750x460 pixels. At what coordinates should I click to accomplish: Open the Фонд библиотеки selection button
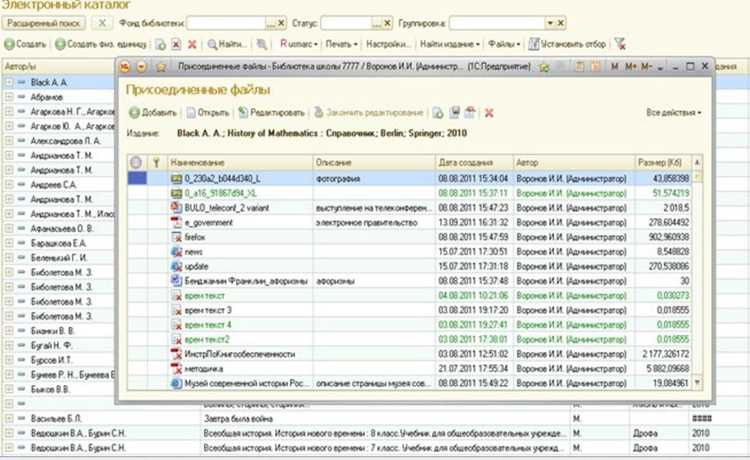271,23
